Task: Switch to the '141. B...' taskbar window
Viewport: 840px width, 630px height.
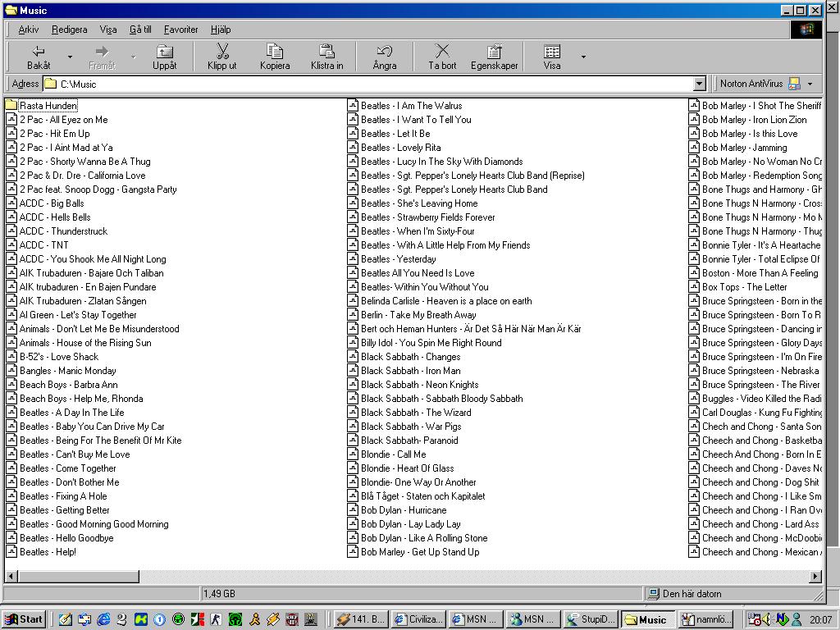Action: pos(361,619)
